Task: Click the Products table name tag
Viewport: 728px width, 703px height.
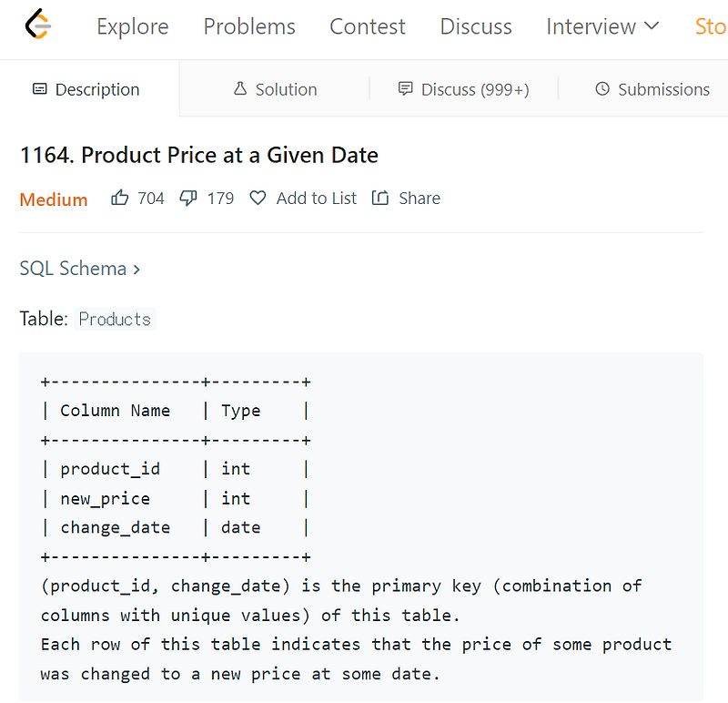Action: pos(114,319)
